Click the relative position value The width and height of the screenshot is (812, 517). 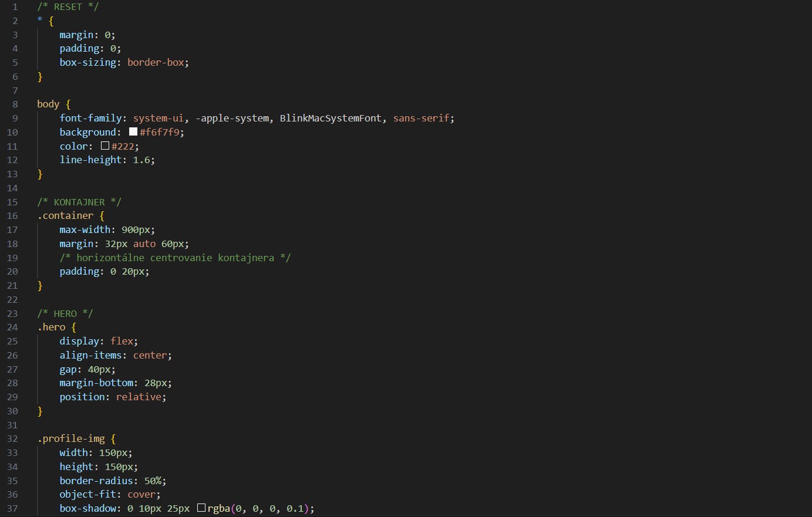coord(139,397)
